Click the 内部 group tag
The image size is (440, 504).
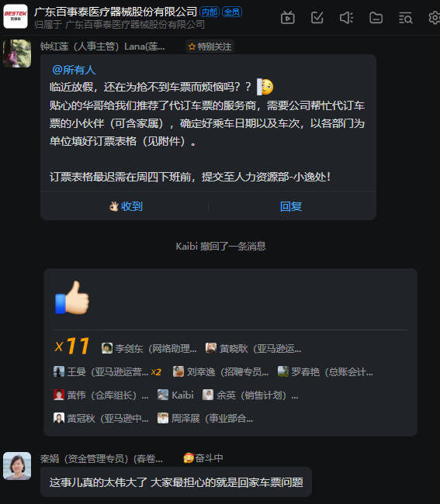(x=210, y=12)
